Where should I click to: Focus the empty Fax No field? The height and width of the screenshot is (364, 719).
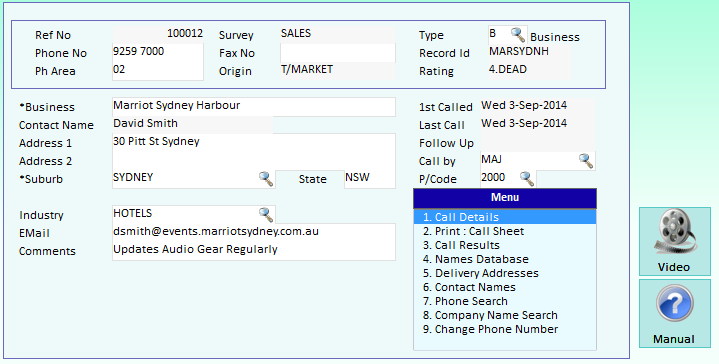pyautogui.click(x=337, y=53)
